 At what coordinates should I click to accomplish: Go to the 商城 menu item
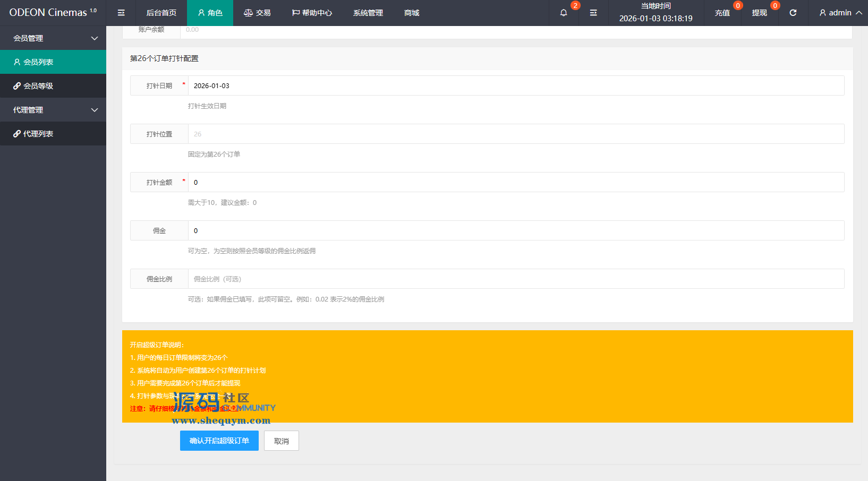click(x=412, y=13)
